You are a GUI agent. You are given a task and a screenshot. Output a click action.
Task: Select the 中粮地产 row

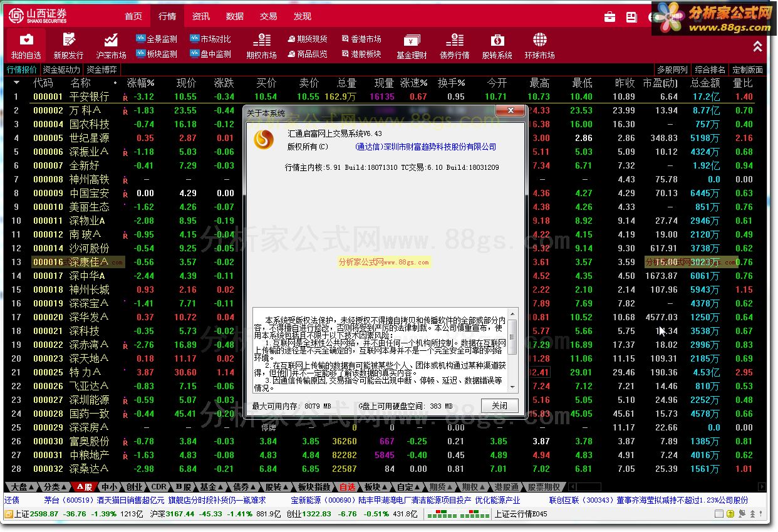point(385,455)
